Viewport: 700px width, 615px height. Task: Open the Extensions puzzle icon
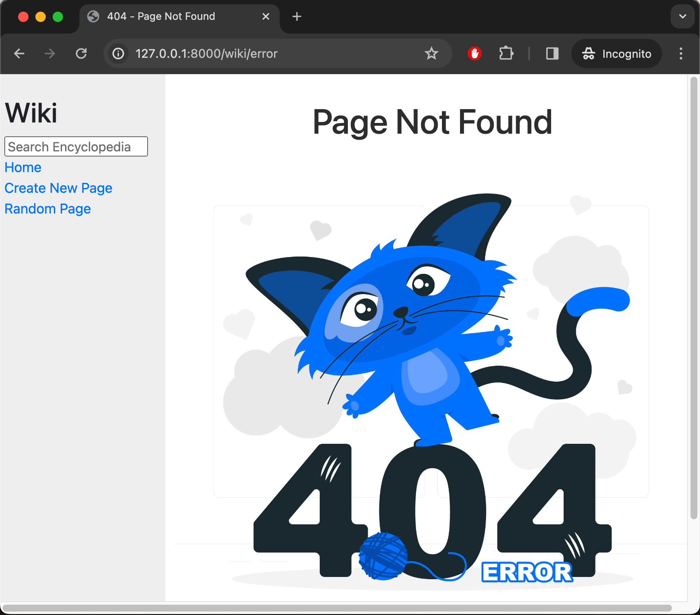506,53
